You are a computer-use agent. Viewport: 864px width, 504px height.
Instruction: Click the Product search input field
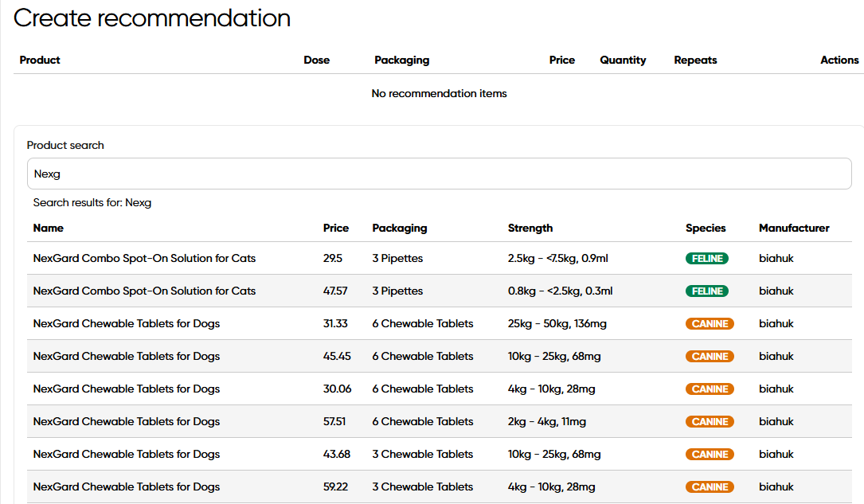click(439, 174)
